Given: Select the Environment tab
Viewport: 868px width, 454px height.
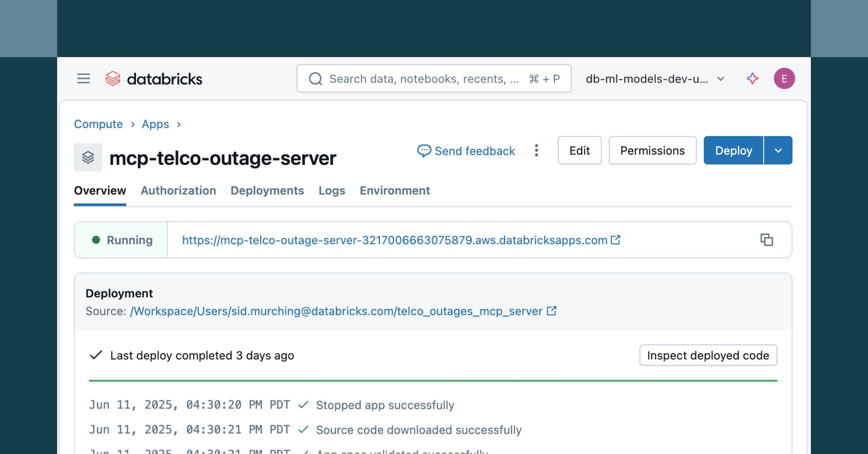Looking at the screenshot, I should pos(395,190).
